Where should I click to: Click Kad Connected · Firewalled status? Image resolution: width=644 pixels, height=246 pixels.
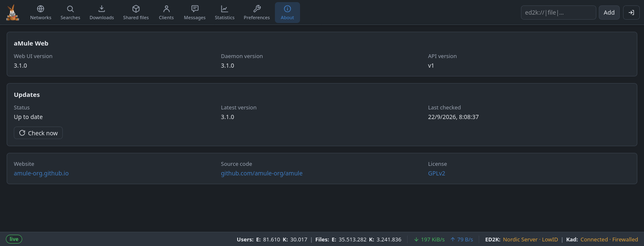pos(609,239)
